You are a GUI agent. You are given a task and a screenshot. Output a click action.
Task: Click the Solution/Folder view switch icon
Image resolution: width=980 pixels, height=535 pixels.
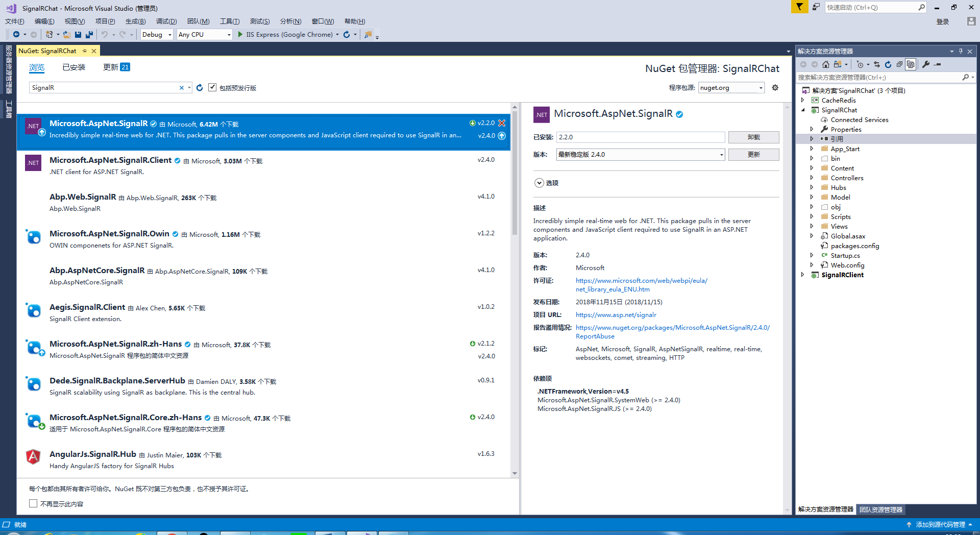pos(838,64)
